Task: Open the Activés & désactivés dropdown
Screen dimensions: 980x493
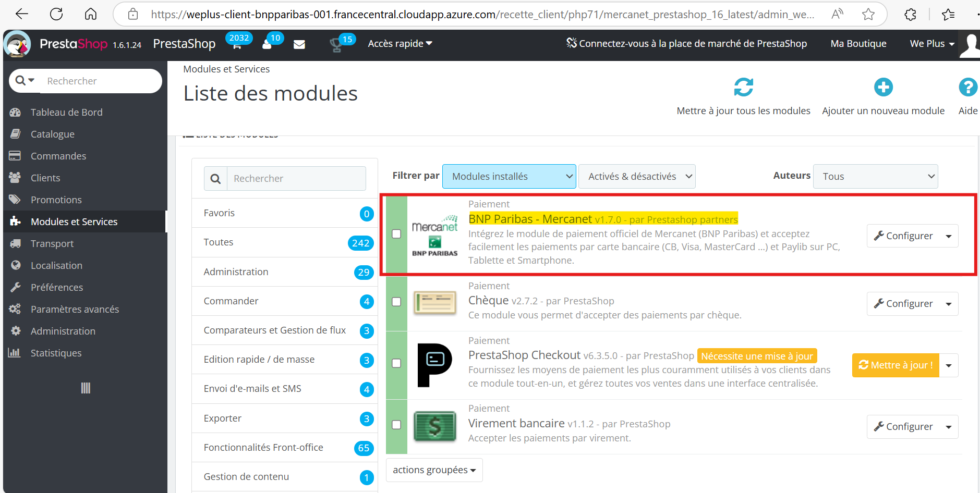Action: 637,176
